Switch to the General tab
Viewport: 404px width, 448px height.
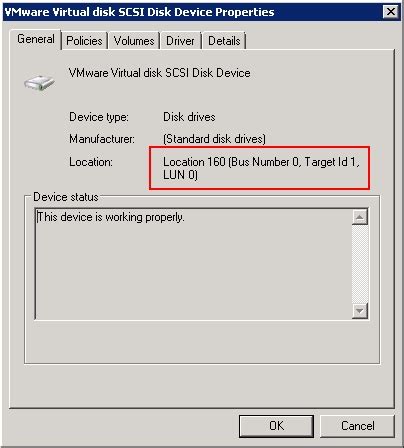[36, 39]
